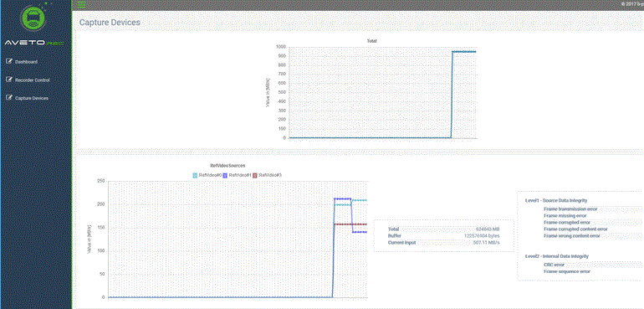This screenshot has height=309, width=644.
Task: Click the Total chart title
Action: coord(371,41)
